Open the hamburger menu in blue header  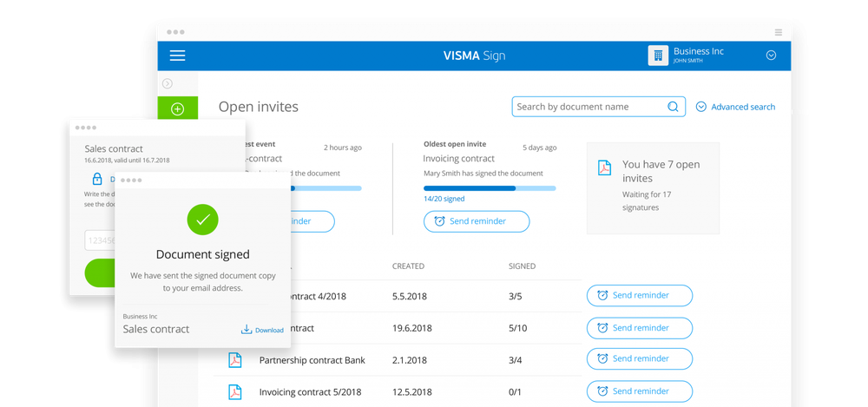click(x=177, y=56)
